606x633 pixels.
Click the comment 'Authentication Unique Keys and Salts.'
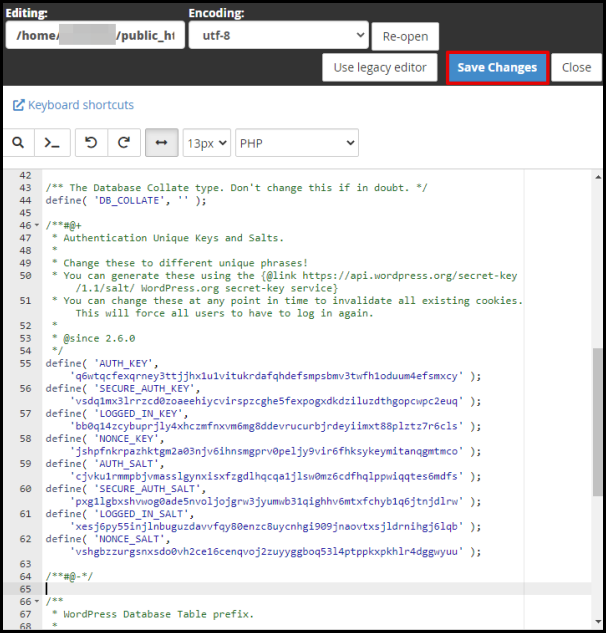pos(174,238)
